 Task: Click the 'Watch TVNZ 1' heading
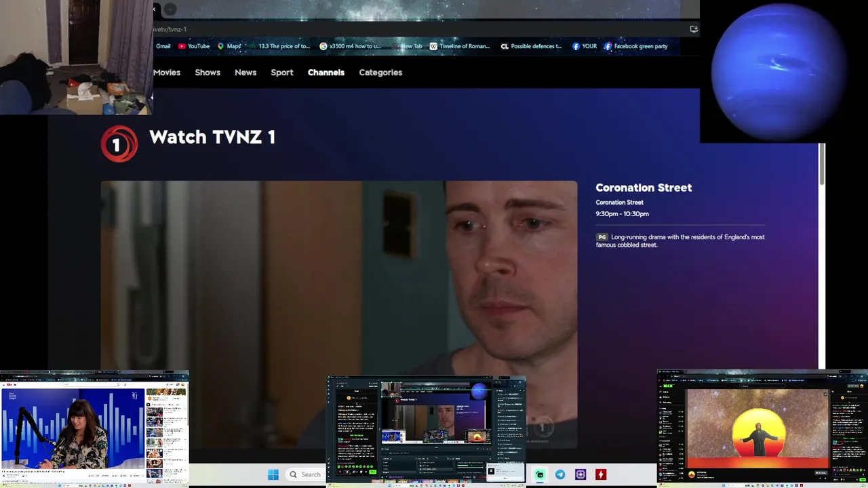pyautogui.click(x=212, y=137)
